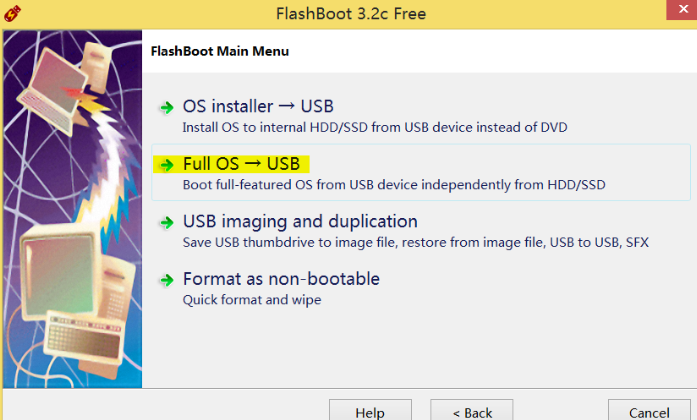Click the FlashBoot 3.2c Free title bar
Image resolution: width=697 pixels, height=420 pixels.
pos(351,14)
